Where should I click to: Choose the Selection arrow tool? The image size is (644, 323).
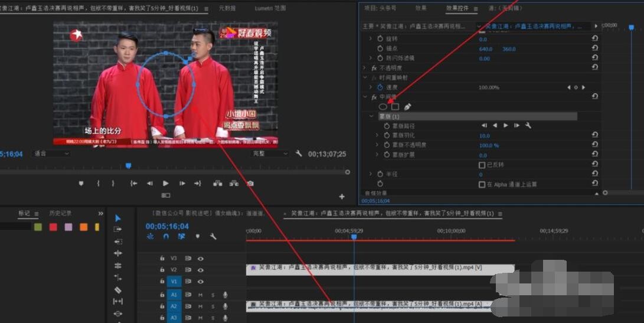(x=118, y=218)
